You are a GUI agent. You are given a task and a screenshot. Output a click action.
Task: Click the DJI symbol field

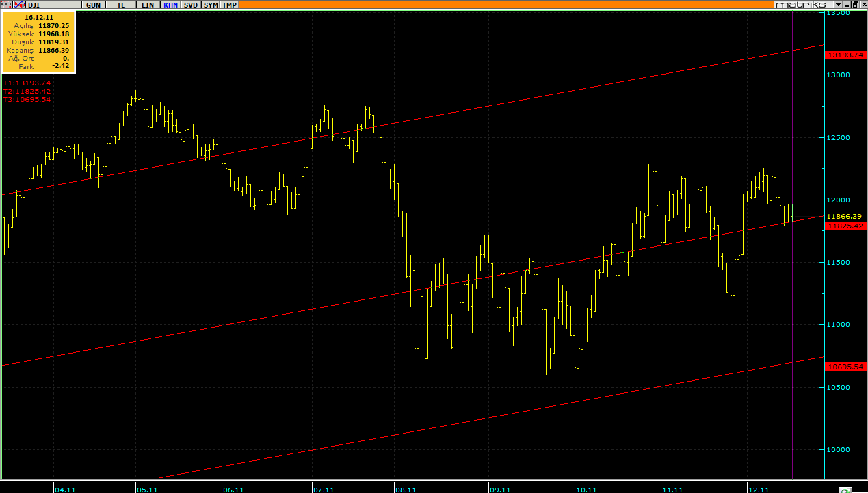[53, 5]
